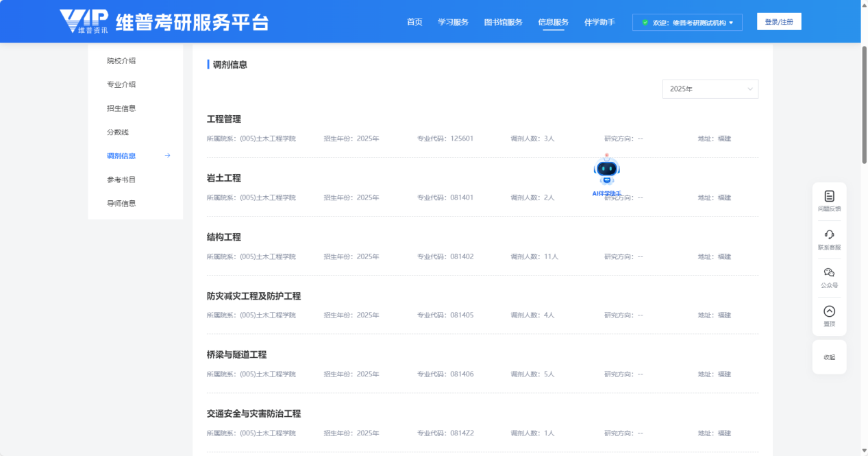
Task: Open the 结构工程 major entry
Action: point(224,237)
